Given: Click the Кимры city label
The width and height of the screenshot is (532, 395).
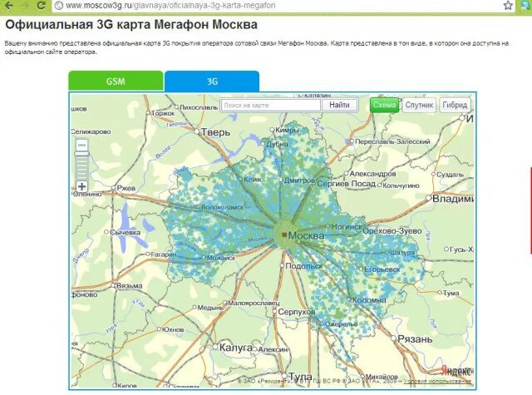Looking at the screenshot, I should pyautogui.click(x=287, y=130).
